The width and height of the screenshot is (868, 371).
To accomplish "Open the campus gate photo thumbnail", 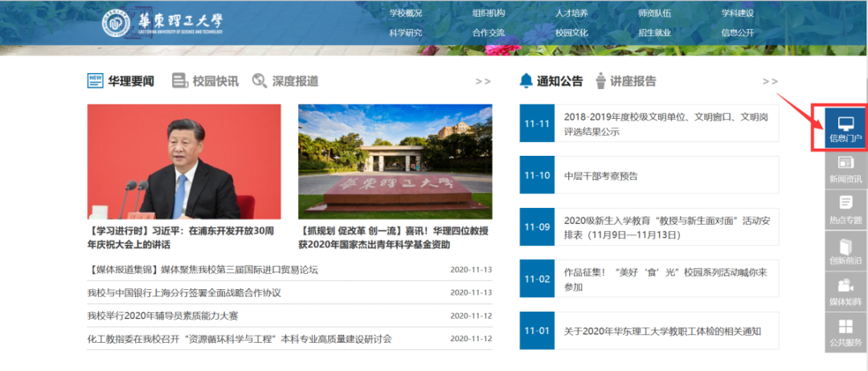I will (x=395, y=161).
